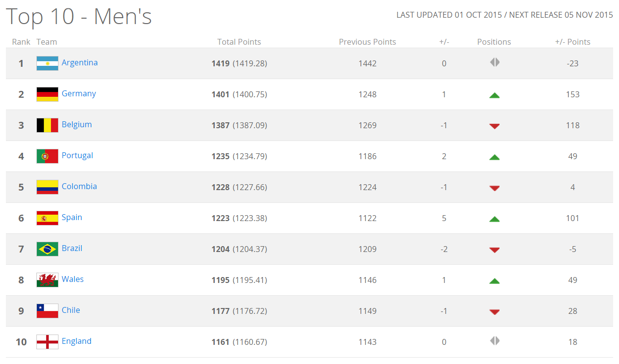Viewport: 619px width, 364px height.
Task: Open the Spain team link
Action: click(x=72, y=217)
